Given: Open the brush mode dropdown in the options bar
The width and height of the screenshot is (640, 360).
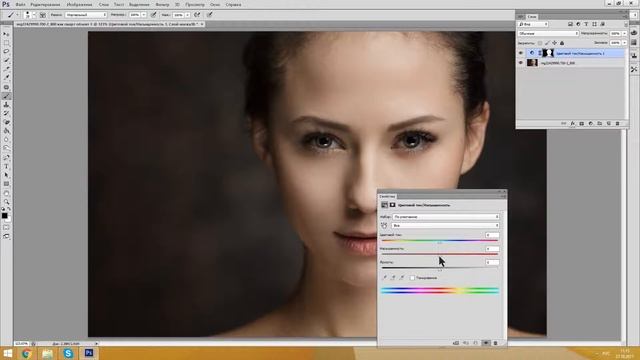Looking at the screenshot, I should [x=86, y=15].
